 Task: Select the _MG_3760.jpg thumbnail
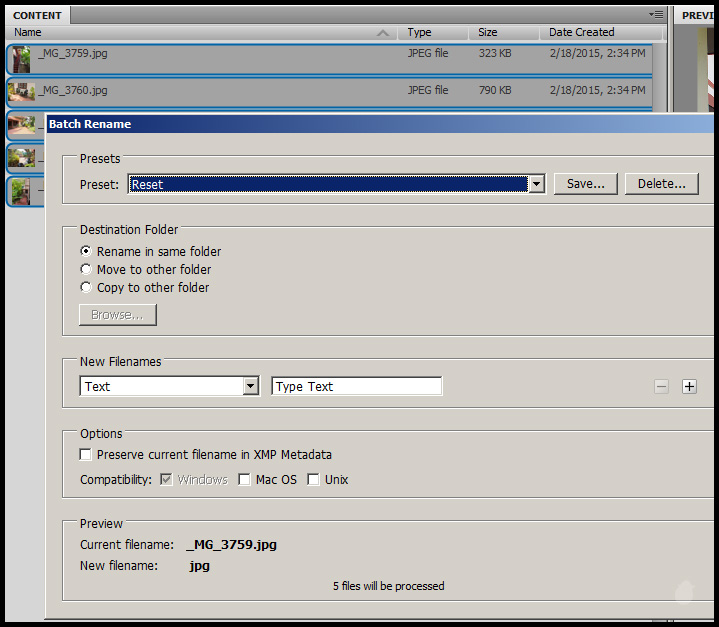(x=21, y=92)
